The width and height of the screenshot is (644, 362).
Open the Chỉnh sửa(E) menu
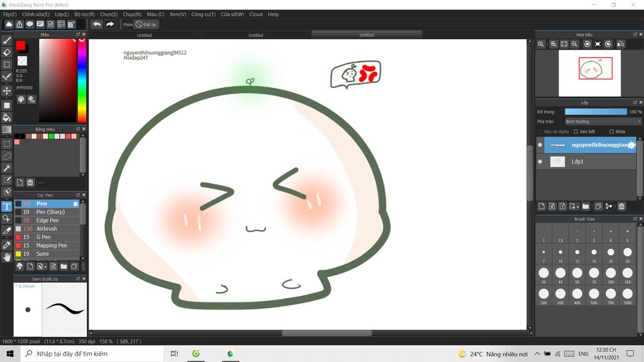pyautogui.click(x=35, y=14)
